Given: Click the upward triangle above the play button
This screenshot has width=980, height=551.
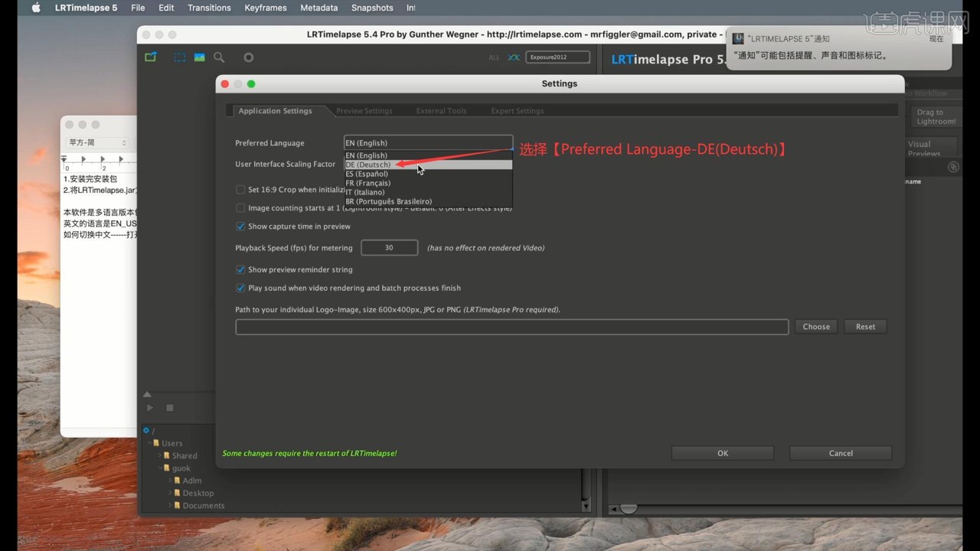Looking at the screenshot, I should (147, 394).
